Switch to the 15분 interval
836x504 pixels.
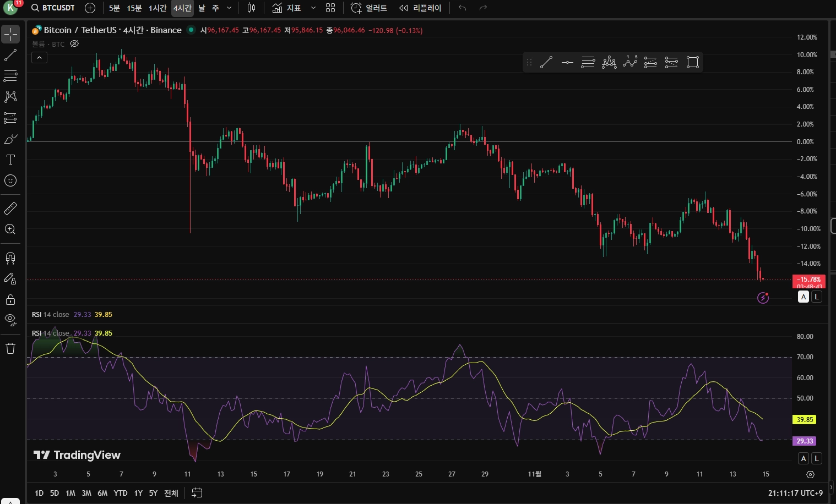coord(134,8)
